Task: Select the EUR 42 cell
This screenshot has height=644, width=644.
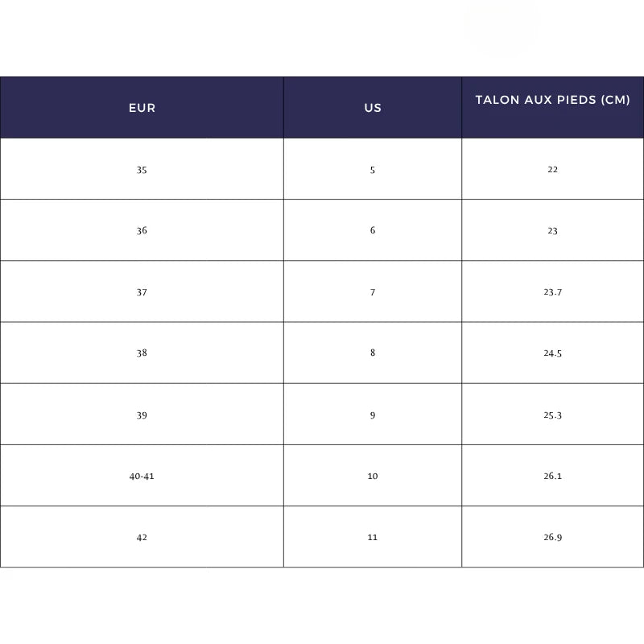Action: coord(142,538)
